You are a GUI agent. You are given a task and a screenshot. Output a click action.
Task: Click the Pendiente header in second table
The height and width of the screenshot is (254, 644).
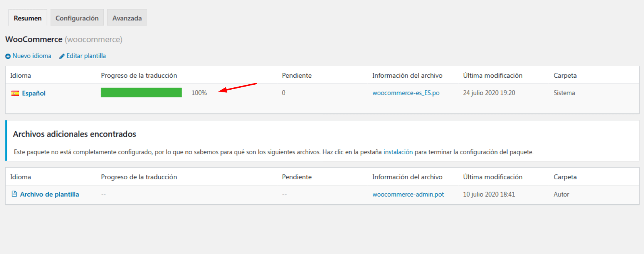[x=296, y=177]
